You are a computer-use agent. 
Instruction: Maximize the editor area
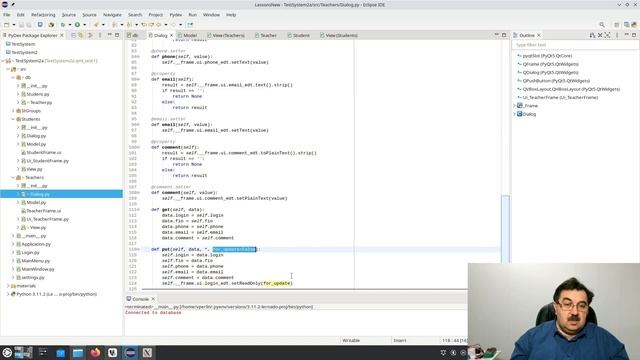pos(504,36)
